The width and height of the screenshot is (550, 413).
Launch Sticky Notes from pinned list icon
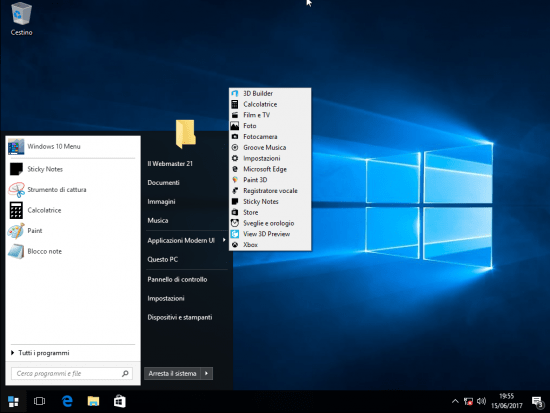pyautogui.click(x=16, y=169)
